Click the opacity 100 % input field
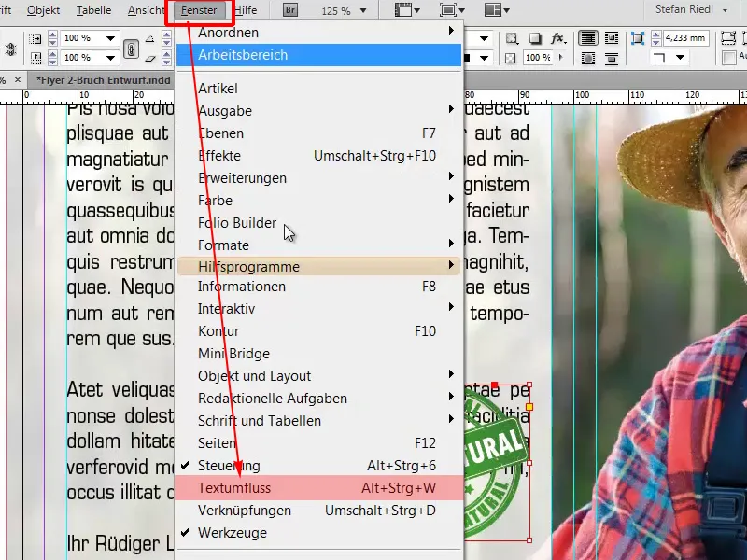Screen dimensions: 747x560 [540, 58]
